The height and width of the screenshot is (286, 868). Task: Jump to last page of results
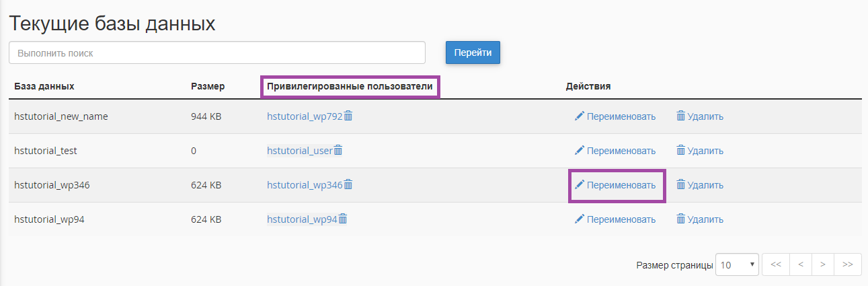[847, 264]
